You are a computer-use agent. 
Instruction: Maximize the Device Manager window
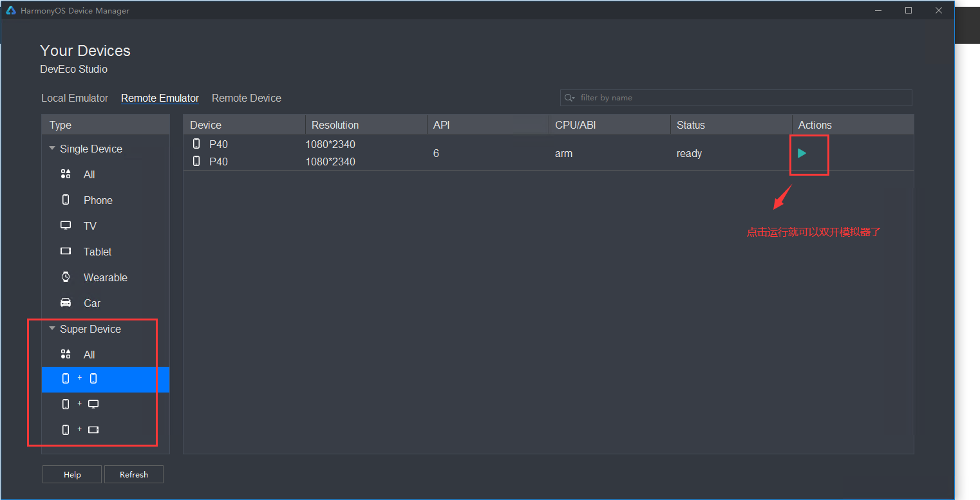909,10
